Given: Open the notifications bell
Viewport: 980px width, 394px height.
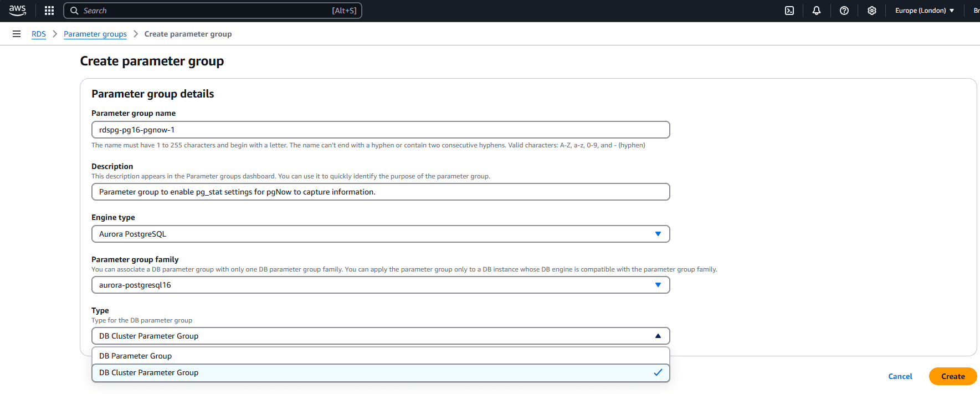Looking at the screenshot, I should (x=817, y=11).
